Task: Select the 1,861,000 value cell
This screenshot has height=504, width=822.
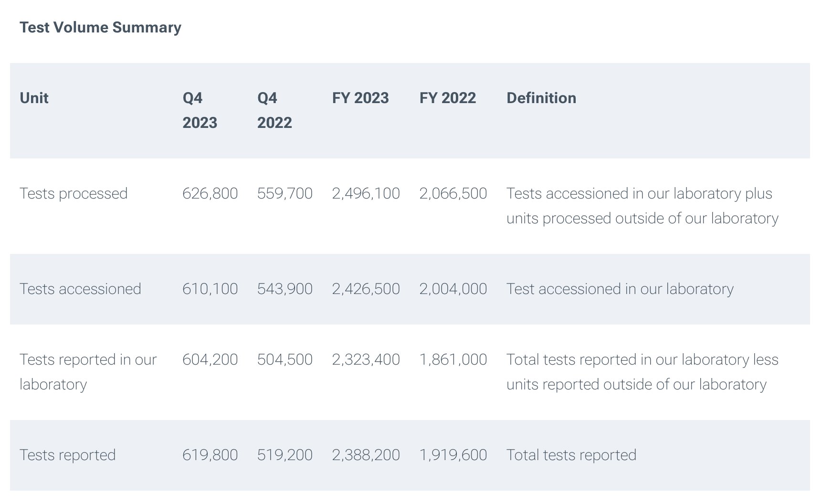Action: coord(453,359)
